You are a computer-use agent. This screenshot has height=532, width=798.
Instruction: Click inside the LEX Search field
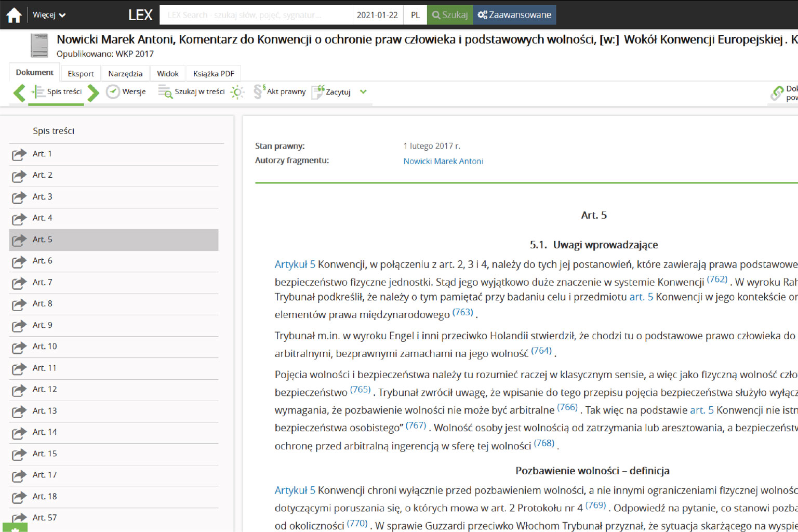click(x=256, y=15)
